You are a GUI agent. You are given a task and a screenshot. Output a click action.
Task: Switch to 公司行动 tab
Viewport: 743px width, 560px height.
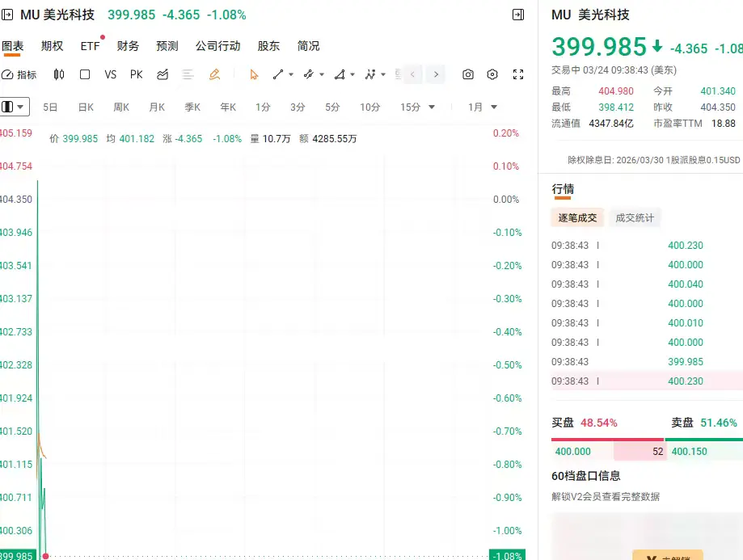[218, 46]
